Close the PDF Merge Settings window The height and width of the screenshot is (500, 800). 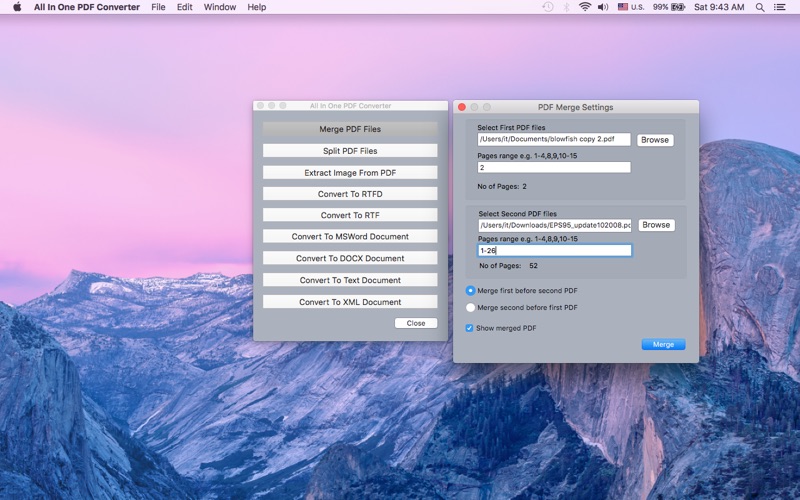click(x=462, y=107)
